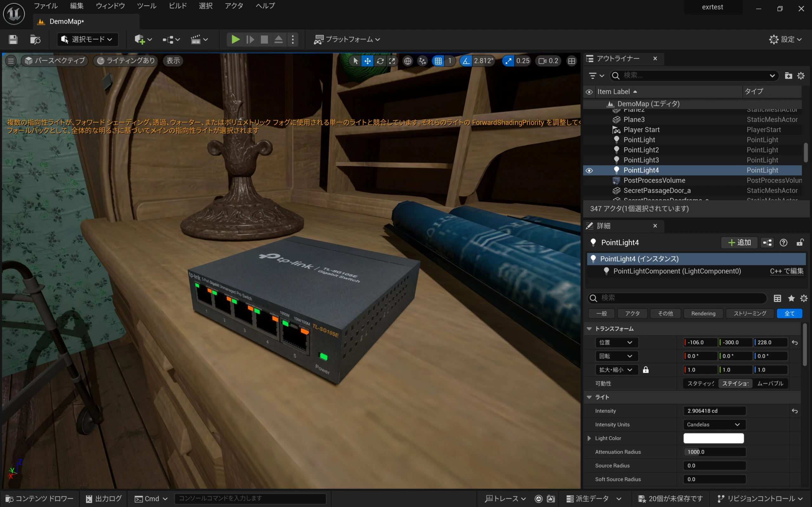Open the Intensity Units Candelas dropdown
The height and width of the screenshot is (507, 812).
tap(714, 425)
